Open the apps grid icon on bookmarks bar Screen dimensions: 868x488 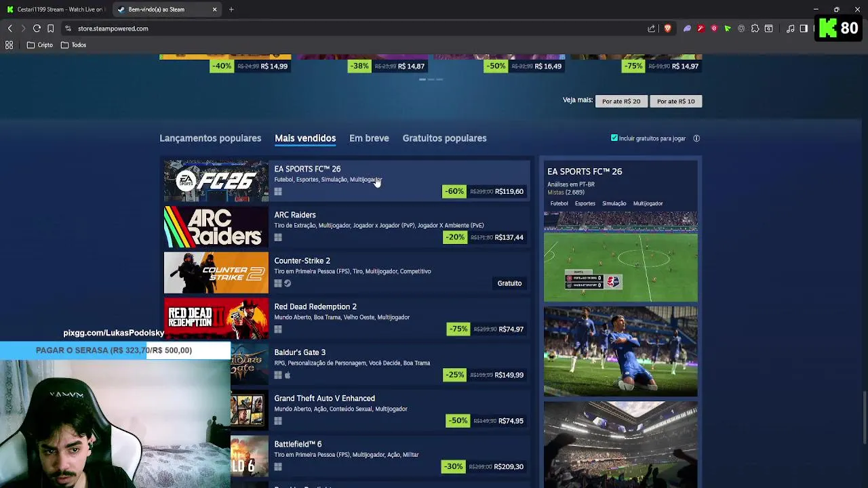point(9,45)
